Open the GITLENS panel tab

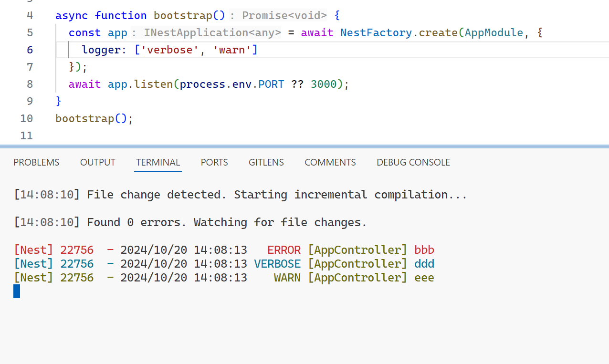pyautogui.click(x=266, y=162)
